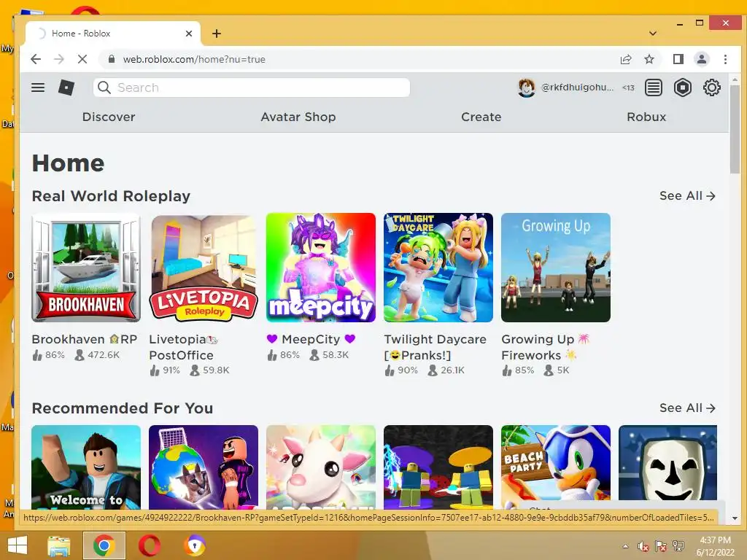Click the Brookhaven RP title
Screen dimensions: 747x560
85,339
